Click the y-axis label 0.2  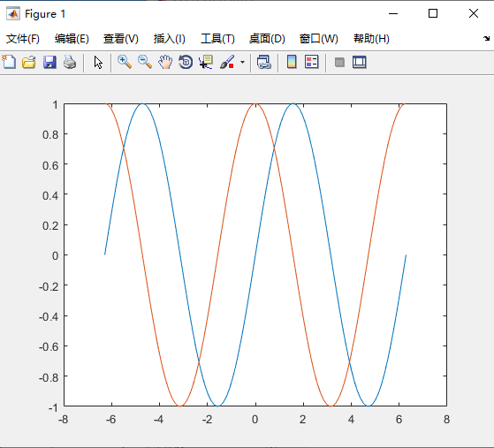click(50, 226)
